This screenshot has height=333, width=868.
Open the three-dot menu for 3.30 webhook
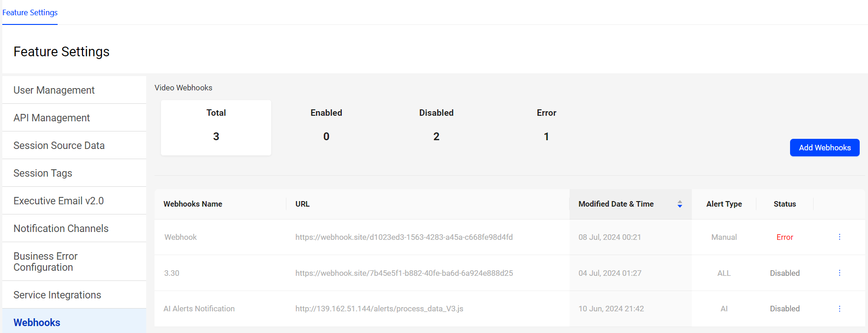839,273
